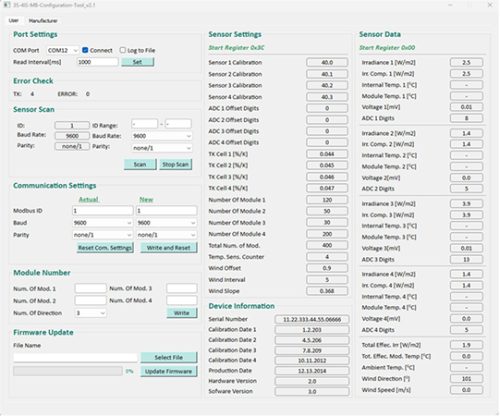Click Irradiance 1 value 2.5
This screenshot has width=500, height=416.
click(466, 62)
